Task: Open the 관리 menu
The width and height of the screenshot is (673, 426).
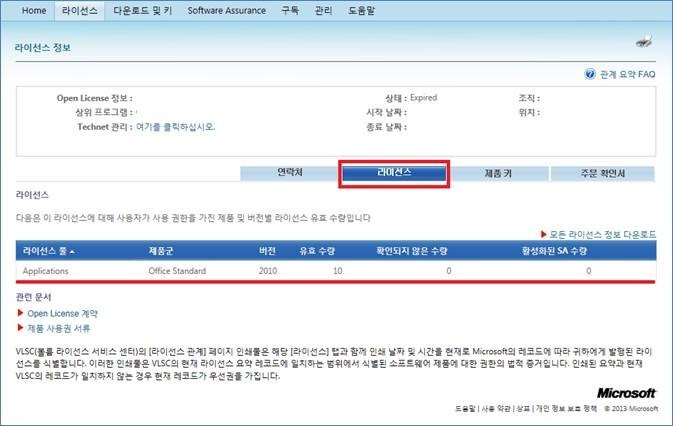Action: coord(323,10)
